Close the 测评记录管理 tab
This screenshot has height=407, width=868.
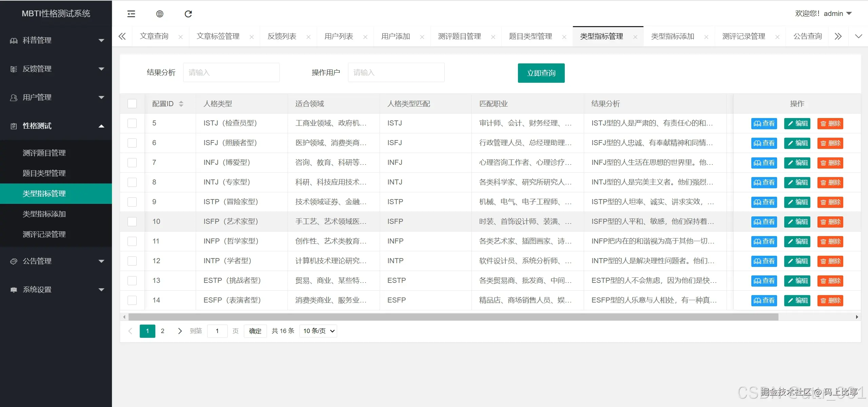[777, 37]
